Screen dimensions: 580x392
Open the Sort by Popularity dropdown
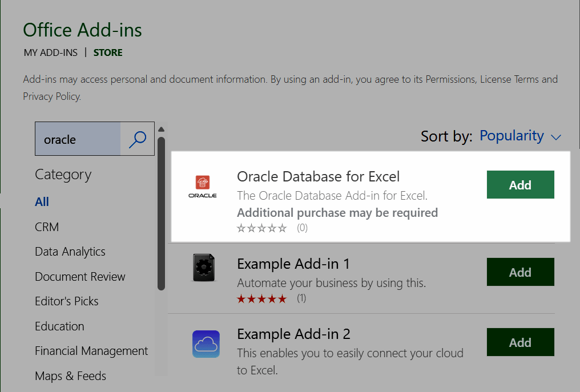[x=512, y=136]
